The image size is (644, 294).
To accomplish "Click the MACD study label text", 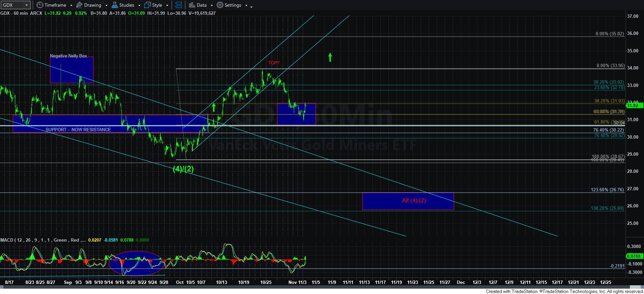I will (x=43, y=240).
